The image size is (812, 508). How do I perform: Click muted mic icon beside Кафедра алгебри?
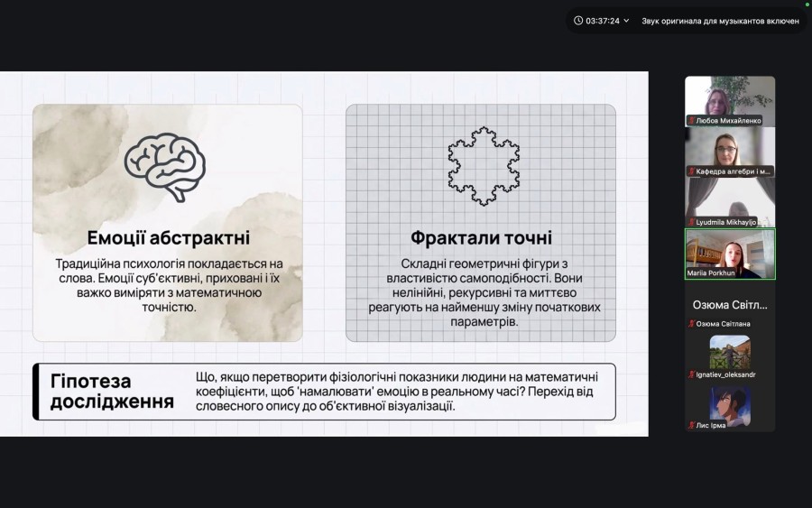pos(691,171)
